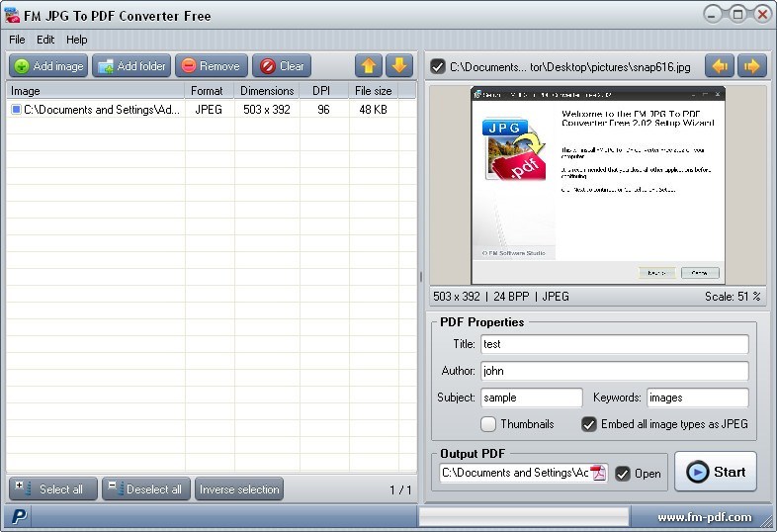Click the 1 / 1 counter
The image size is (777, 532).
pos(400,490)
